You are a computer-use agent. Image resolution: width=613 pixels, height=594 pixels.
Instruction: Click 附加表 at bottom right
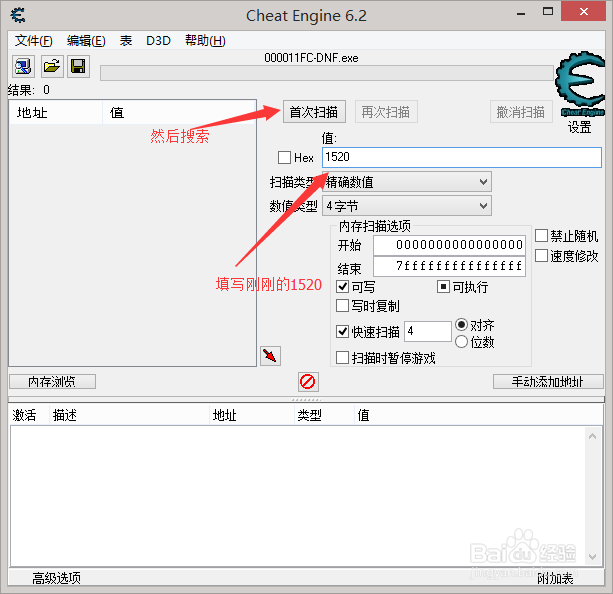tap(555, 578)
